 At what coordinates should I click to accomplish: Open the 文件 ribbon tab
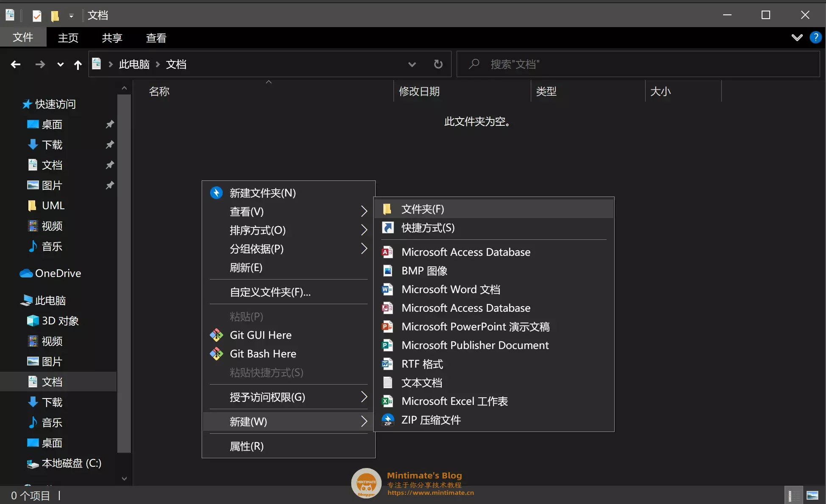coord(23,37)
